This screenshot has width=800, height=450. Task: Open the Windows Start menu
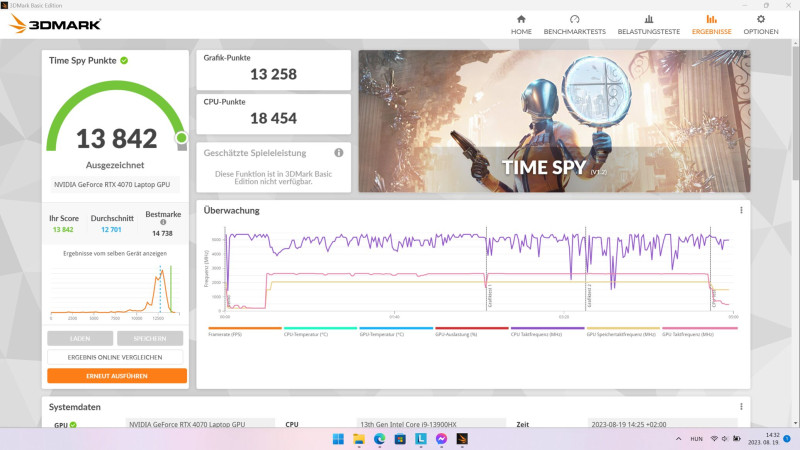coord(338,439)
